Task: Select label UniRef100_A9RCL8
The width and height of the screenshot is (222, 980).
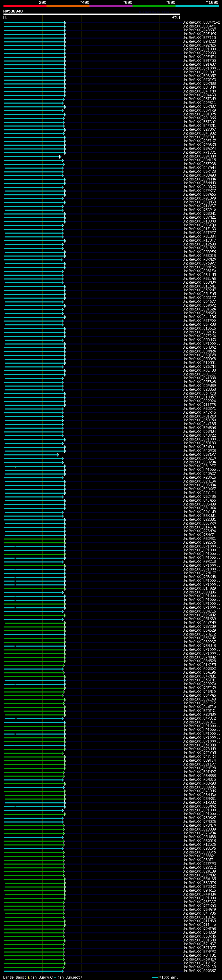Action: coord(199,561)
